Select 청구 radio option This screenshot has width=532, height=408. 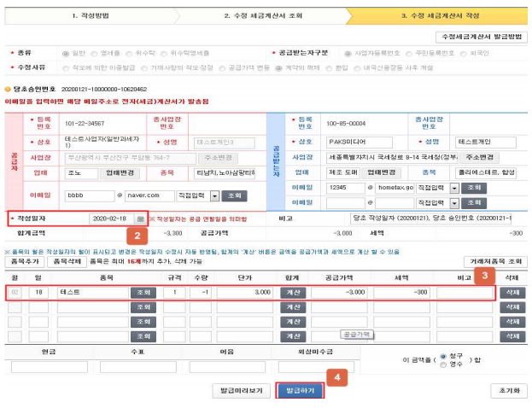[443, 357]
